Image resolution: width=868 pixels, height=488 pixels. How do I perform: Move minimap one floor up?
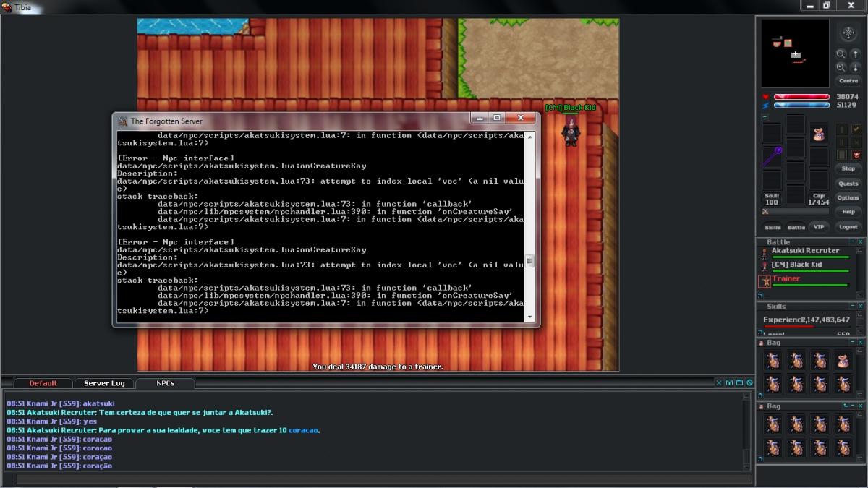pyautogui.click(x=854, y=54)
